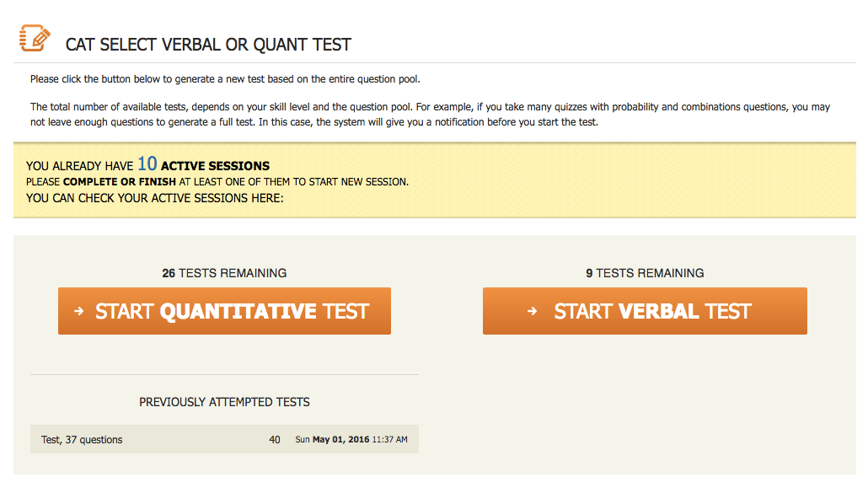Click the '9 Tests Remaining' label
Image resolution: width=868 pixels, height=504 pixels.
pos(645,273)
